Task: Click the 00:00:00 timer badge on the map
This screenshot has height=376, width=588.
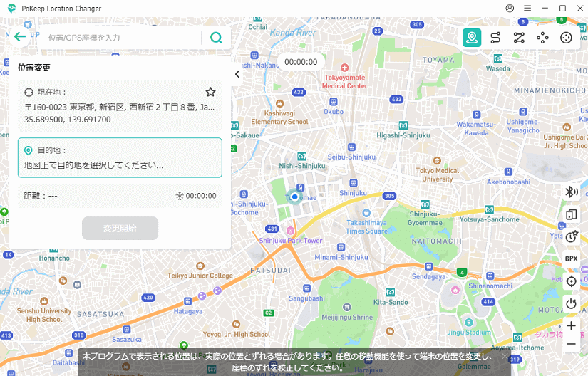Action: point(301,62)
